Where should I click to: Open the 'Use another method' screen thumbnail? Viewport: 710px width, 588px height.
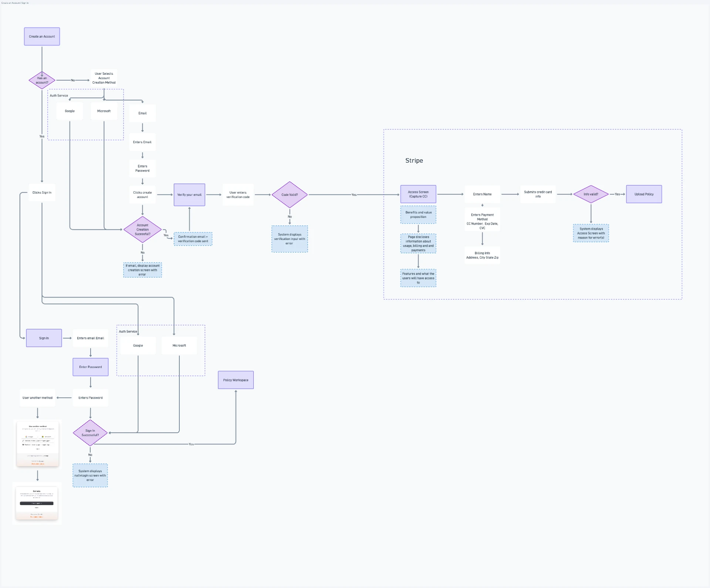click(38, 445)
